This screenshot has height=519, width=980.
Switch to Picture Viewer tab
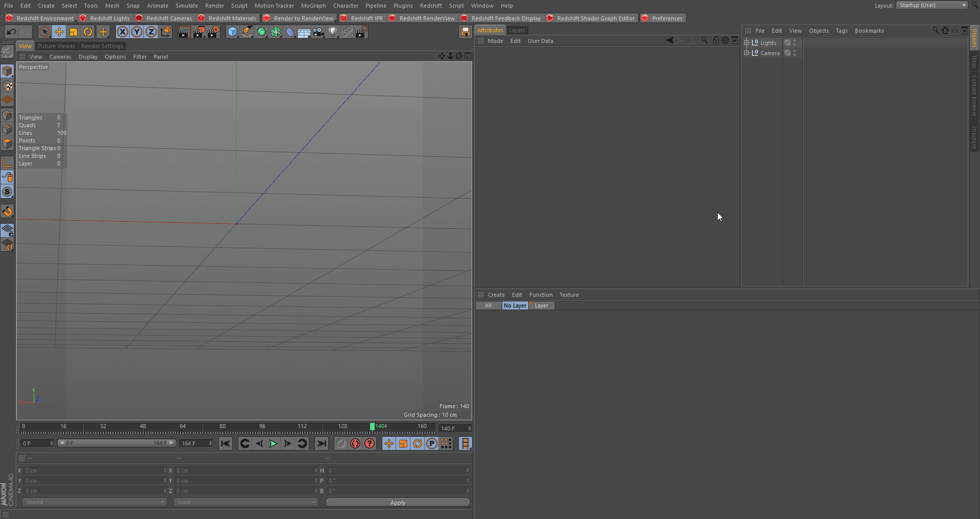[x=56, y=46]
